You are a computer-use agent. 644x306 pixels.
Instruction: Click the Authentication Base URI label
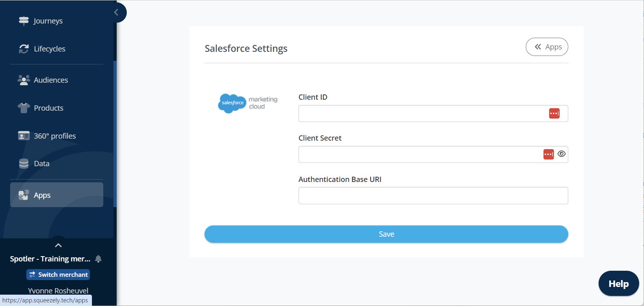(x=340, y=179)
